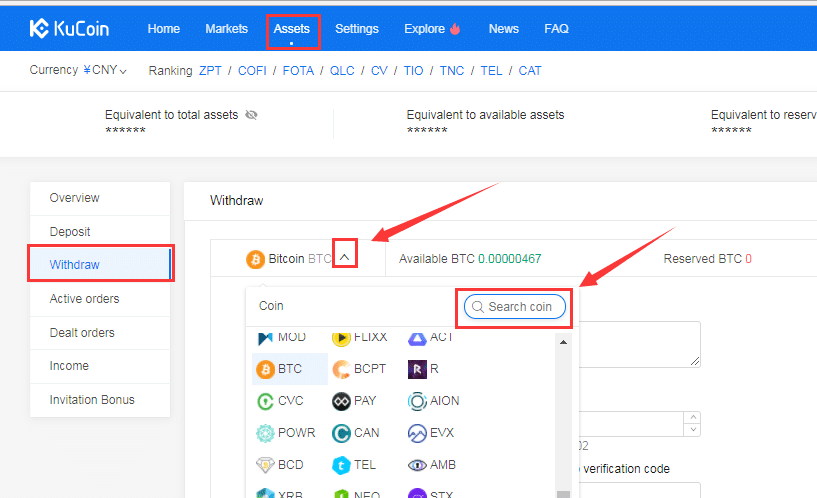The width and height of the screenshot is (817, 498).
Task: Select the CVC coin icon
Action: click(265, 401)
